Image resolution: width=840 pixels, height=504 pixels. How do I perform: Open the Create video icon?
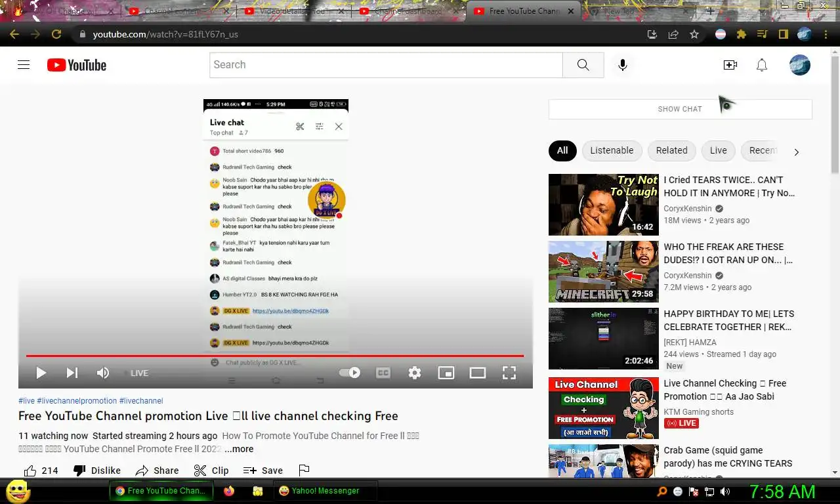[730, 65]
